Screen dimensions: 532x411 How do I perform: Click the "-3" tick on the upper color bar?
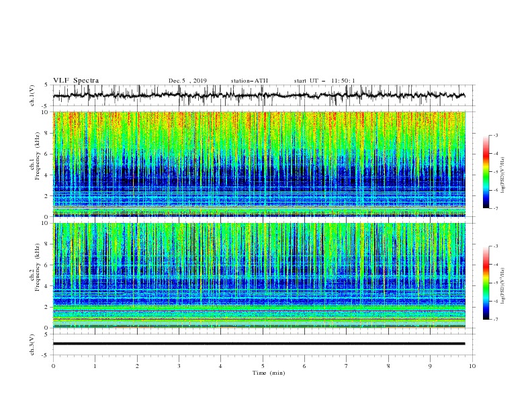click(495, 135)
